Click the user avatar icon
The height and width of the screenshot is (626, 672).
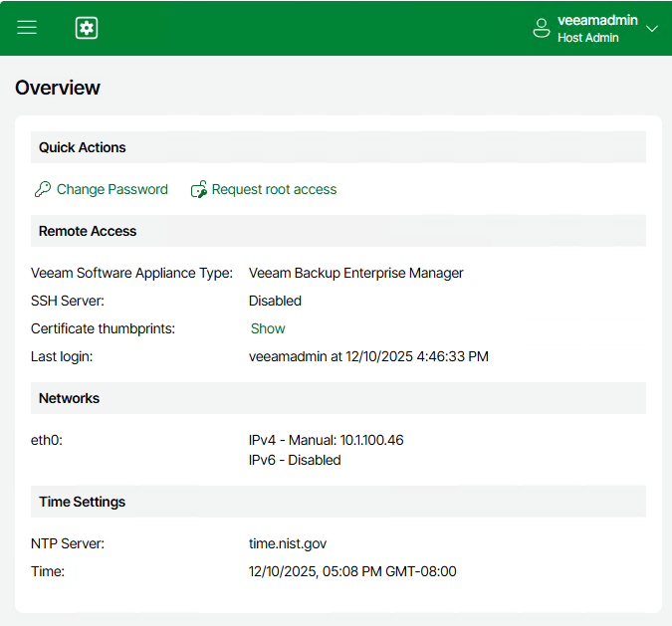pyautogui.click(x=542, y=28)
